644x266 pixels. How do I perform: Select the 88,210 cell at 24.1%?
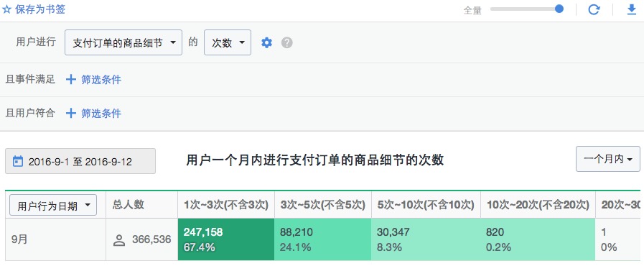323,239
